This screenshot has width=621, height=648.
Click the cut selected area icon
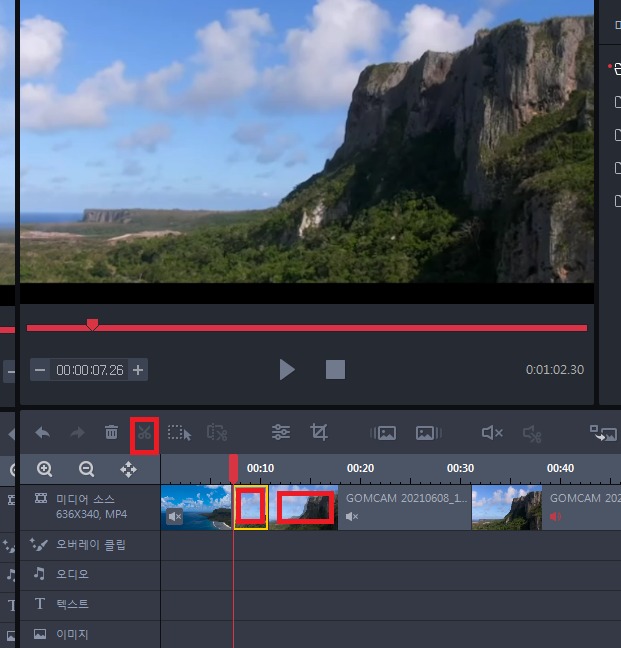click(x=217, y=433)
